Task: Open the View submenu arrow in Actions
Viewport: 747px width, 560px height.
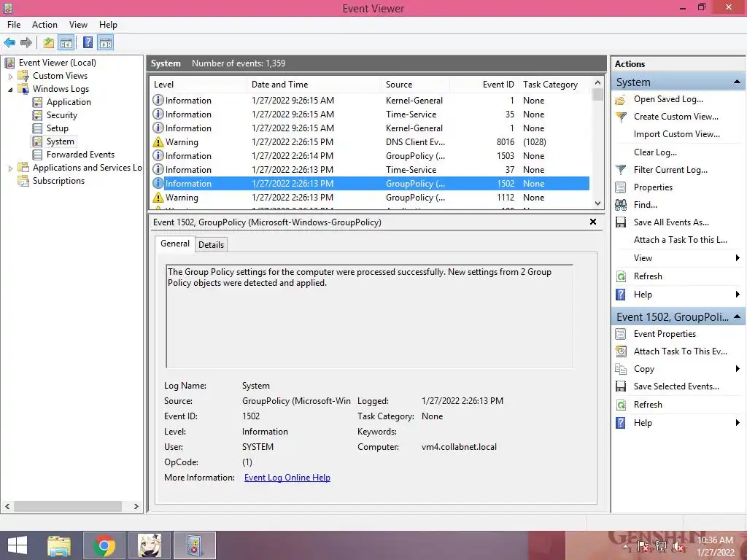Action: [x=738, y=258]
